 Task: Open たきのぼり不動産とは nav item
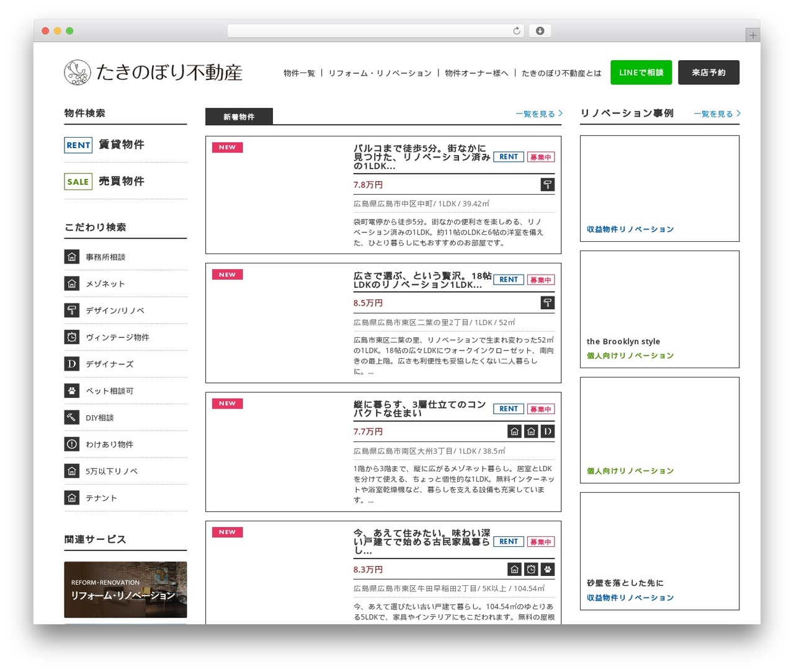click(561, 73)
